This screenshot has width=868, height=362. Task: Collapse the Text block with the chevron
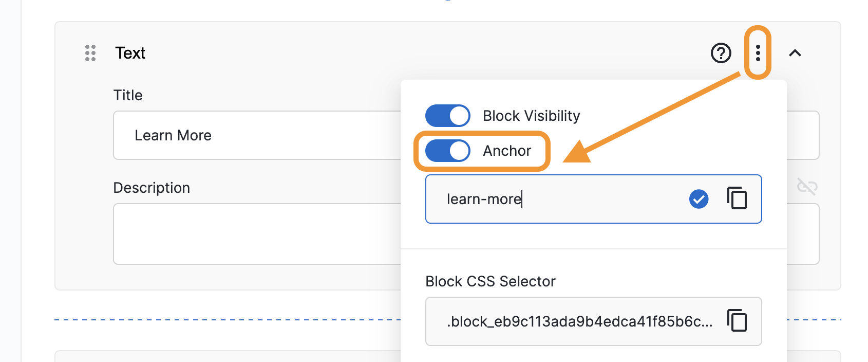[795, 53]
